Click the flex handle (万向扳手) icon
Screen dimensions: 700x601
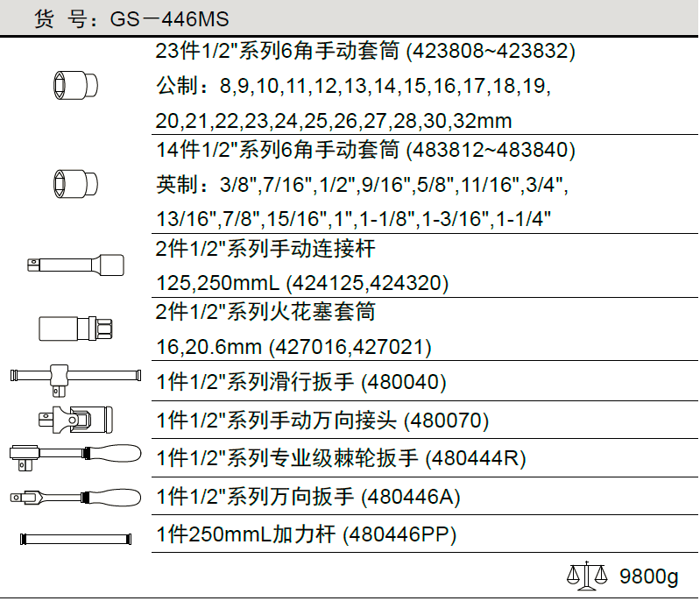pos(74,497)
